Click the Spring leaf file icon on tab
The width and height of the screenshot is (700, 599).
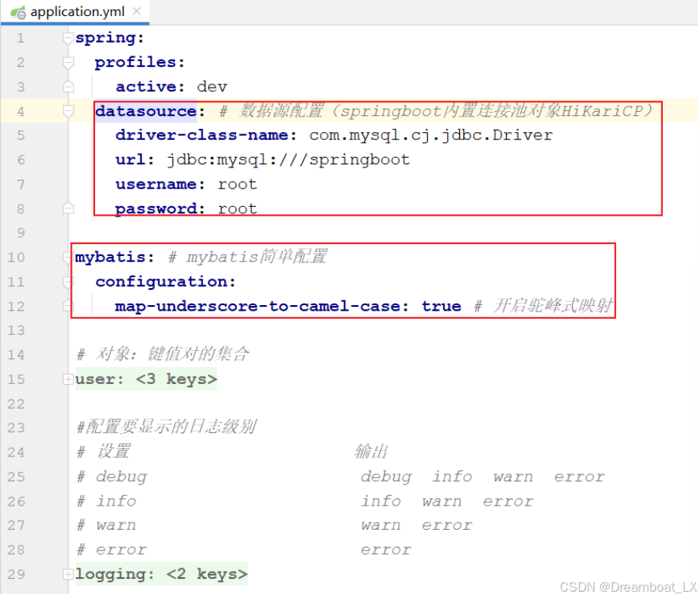point(19,13)
